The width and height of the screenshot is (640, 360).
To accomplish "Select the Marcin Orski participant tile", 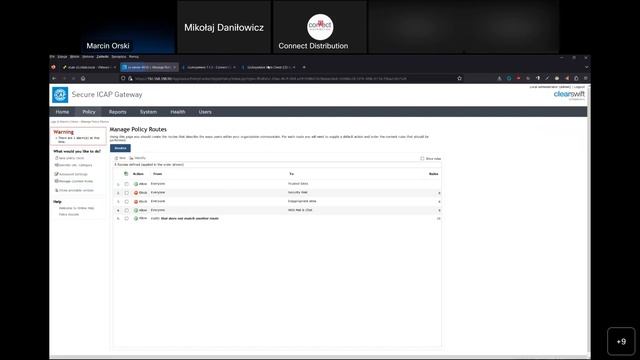I will pyautogui.click(x=128, y=27).
